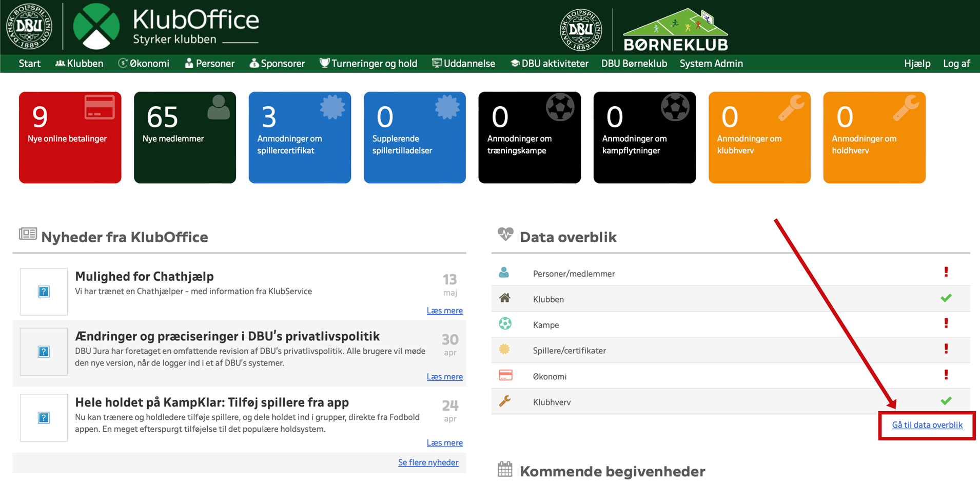The width and height of the screenshot is (980, 482).
Task: Open DBU Børneklub menu item
Action: click(x=634, y=64)
